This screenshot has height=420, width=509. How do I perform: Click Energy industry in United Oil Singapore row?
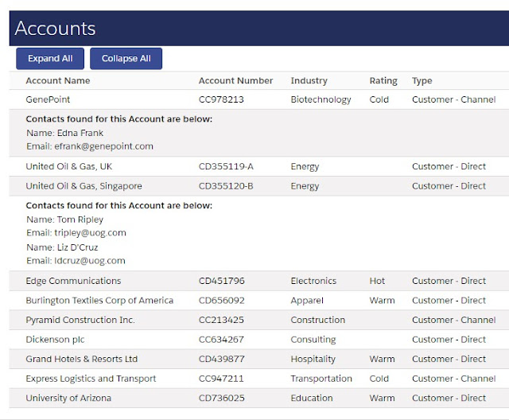(x=305, y=187)
